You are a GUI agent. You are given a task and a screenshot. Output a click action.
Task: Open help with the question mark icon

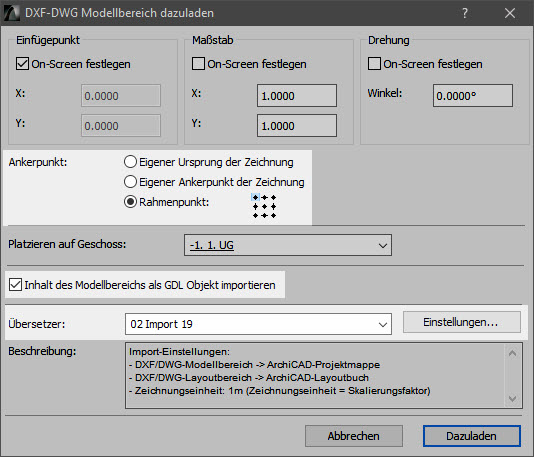(465, 13)
